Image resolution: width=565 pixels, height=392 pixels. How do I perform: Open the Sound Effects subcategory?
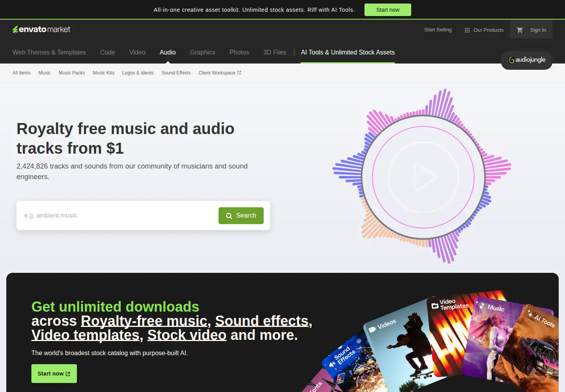point(176,73)
